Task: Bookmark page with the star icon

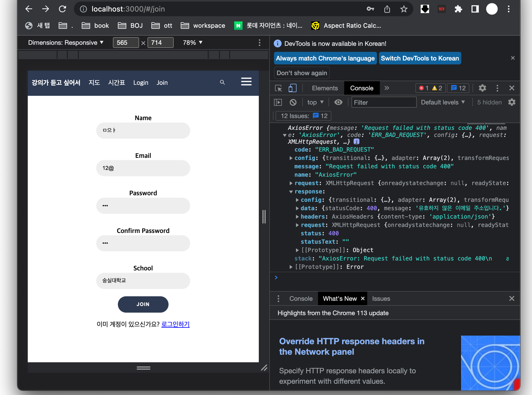Action: click(x=404, y=9)
